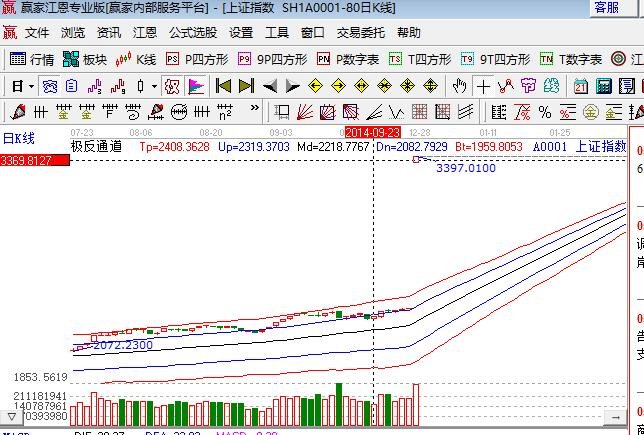Select the hand pan tool
This screenshot has width=644, height=435.
[x=459, y=86]
